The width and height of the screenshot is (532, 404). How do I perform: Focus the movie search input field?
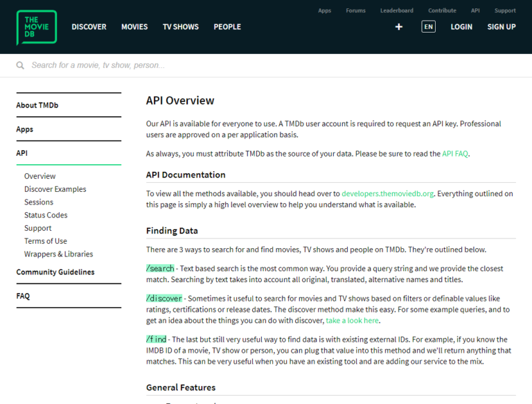coord(208,66)
